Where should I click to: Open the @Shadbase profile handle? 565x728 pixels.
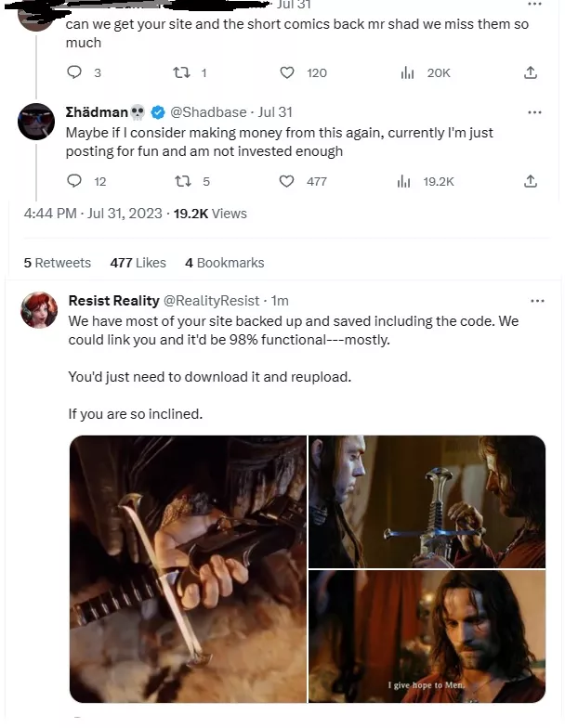coord(208,112)
